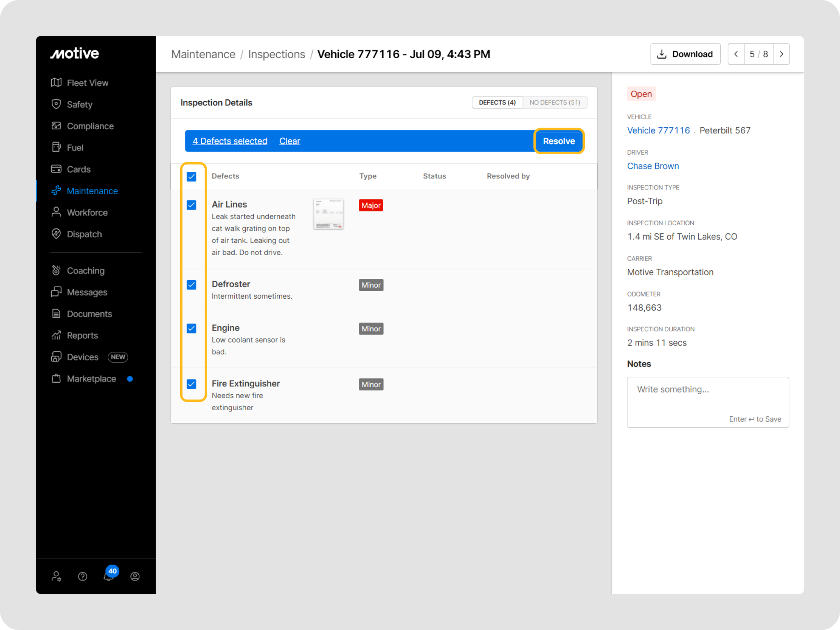Click Inspections in the breadcrumb
Screen dimensions: 840x630
(276, 54)
